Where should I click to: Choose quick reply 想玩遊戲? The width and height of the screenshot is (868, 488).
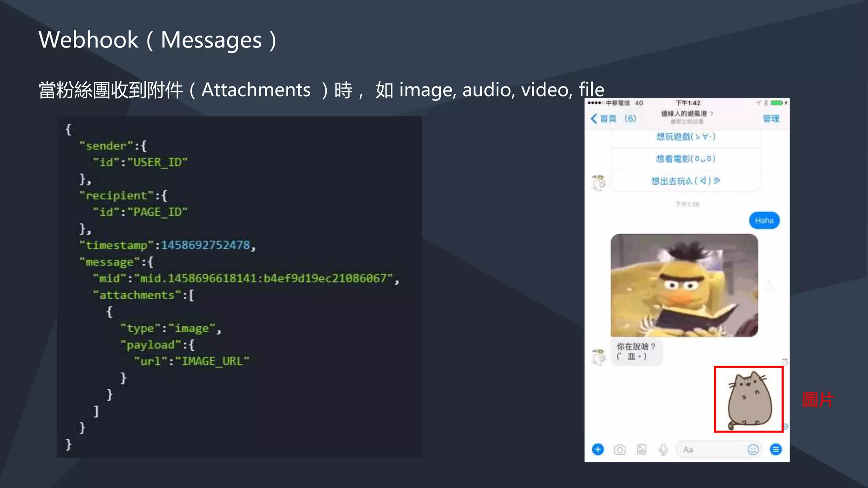(686, 136)
